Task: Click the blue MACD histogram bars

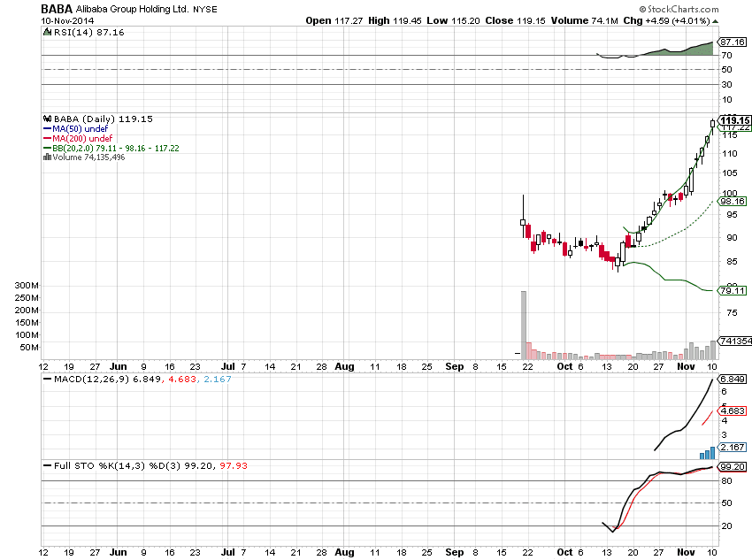Action: pos(708,453)
